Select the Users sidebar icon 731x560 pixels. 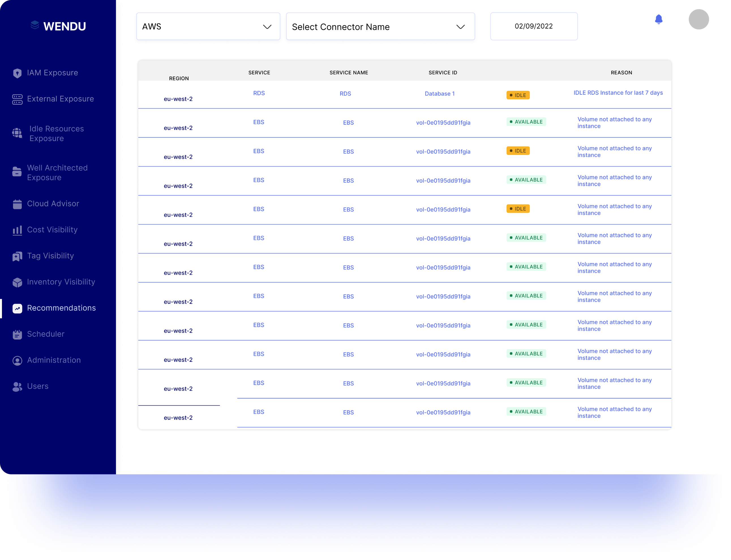coord(17,386)
